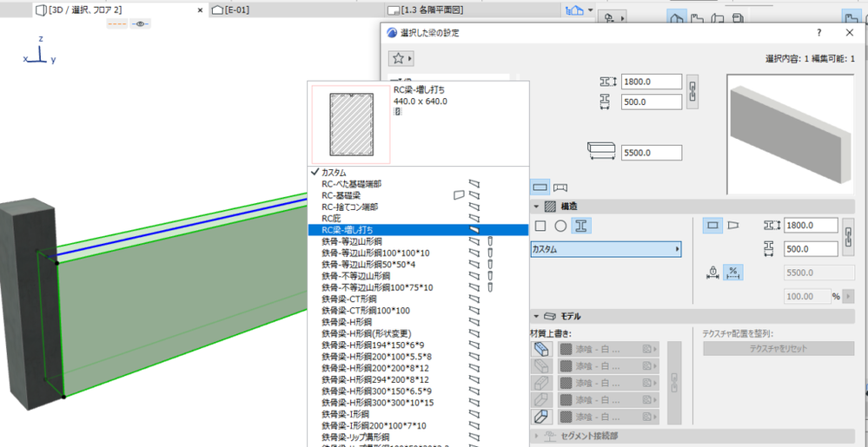Choose the circular structure icon

(560, 226)
